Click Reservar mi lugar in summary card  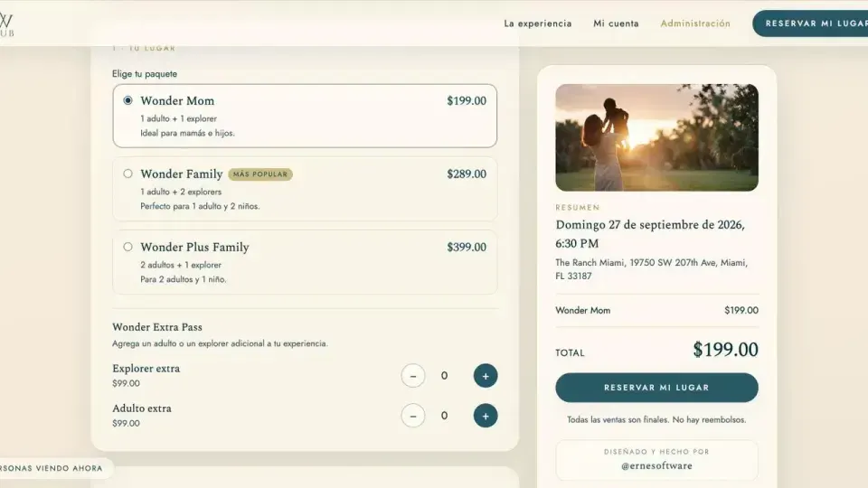(x=656, y=388)
